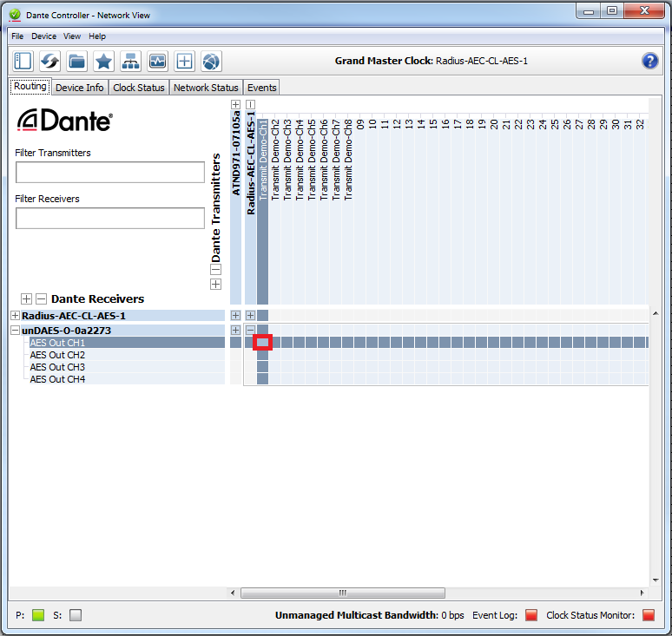Select the unDAES-0-0a2273 device name
672x636 pixels.
pyautogui.click(x=67, y=331)
